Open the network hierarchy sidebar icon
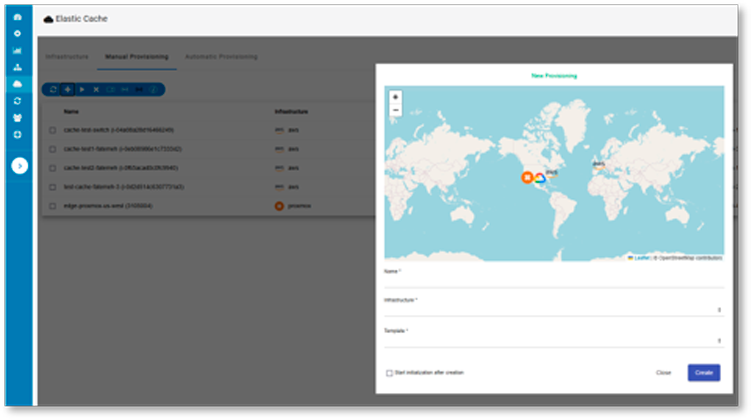752x420 pixels. tap(17, 68)
